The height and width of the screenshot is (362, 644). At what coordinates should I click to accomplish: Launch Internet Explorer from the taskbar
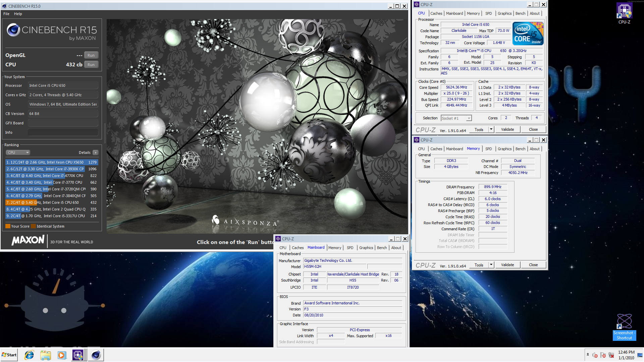pos(29,355)
